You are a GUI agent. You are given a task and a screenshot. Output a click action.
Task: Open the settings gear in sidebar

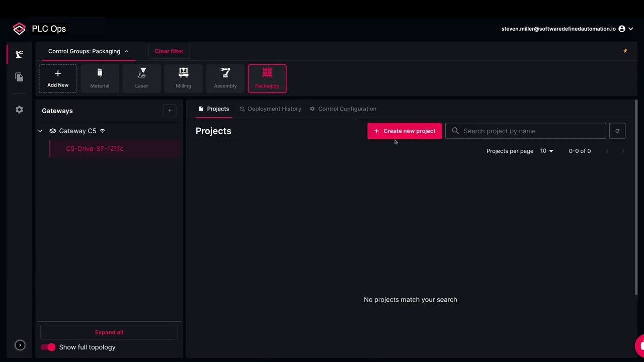[x=19, y=110]
